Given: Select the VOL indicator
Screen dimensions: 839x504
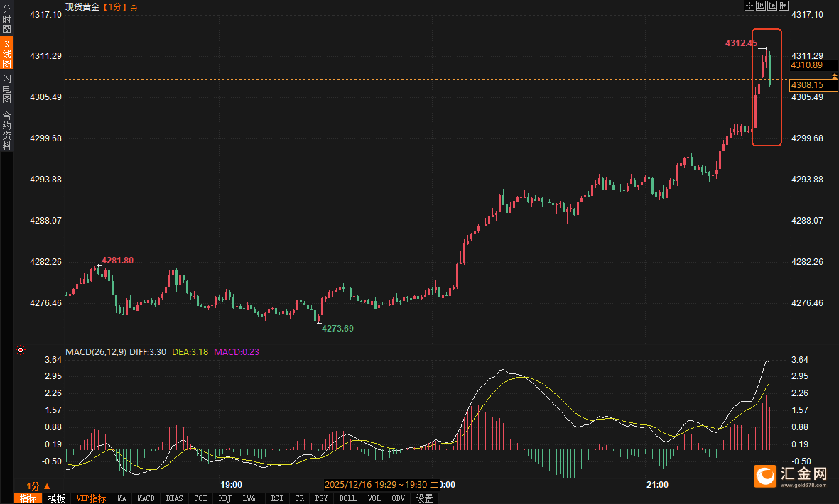Looking at the screenshot, I should [374, 498].
